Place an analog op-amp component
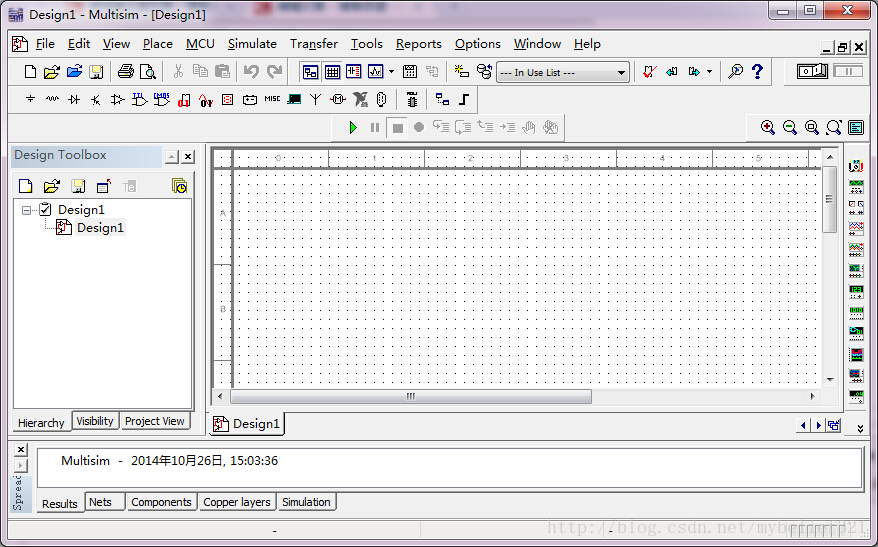 coord(118,100)
